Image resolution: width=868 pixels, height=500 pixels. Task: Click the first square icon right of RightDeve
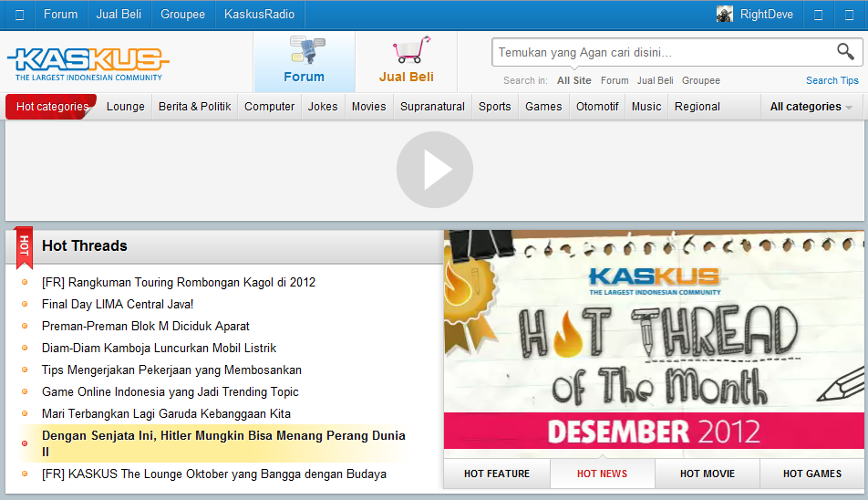(818, 15)
